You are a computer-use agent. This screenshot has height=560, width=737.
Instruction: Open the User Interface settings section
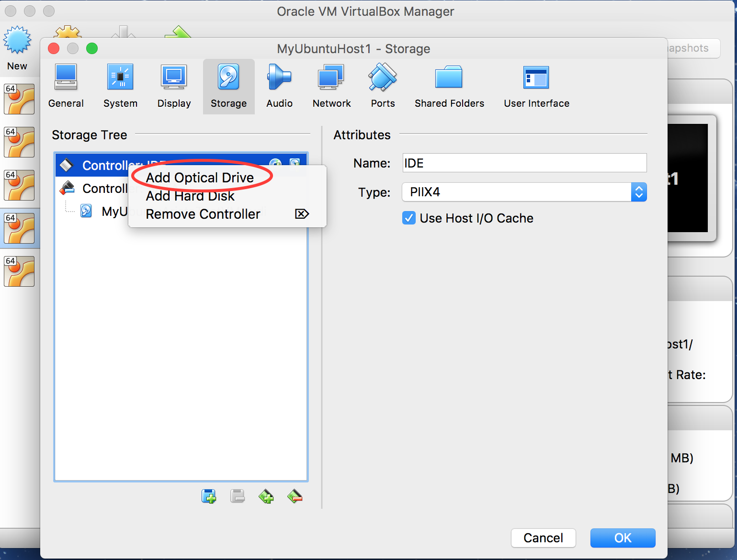pyautogui.click(x=536, y=87)
